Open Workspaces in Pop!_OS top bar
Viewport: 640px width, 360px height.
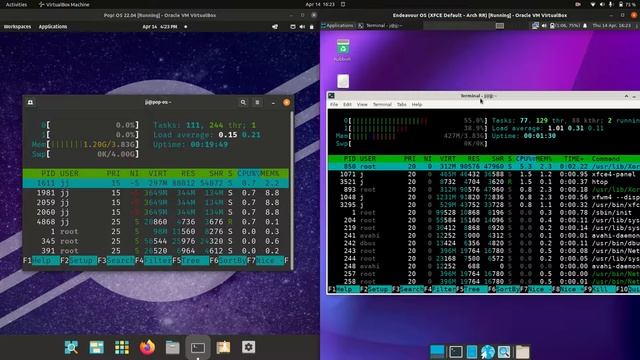18,27
